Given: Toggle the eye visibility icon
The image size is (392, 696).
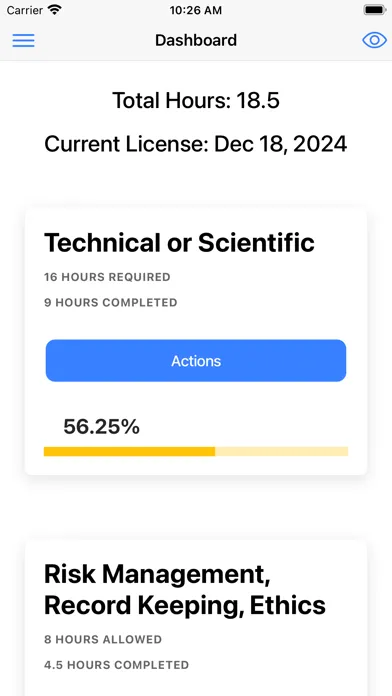Looking at the screenshot, I should [x=374, y=40].
